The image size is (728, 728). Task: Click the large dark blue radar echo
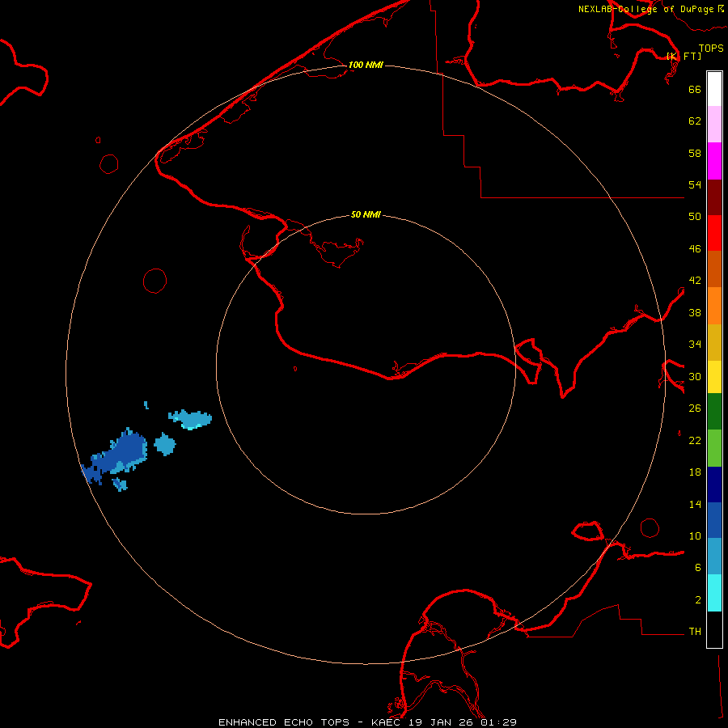(x=121, y=453)
